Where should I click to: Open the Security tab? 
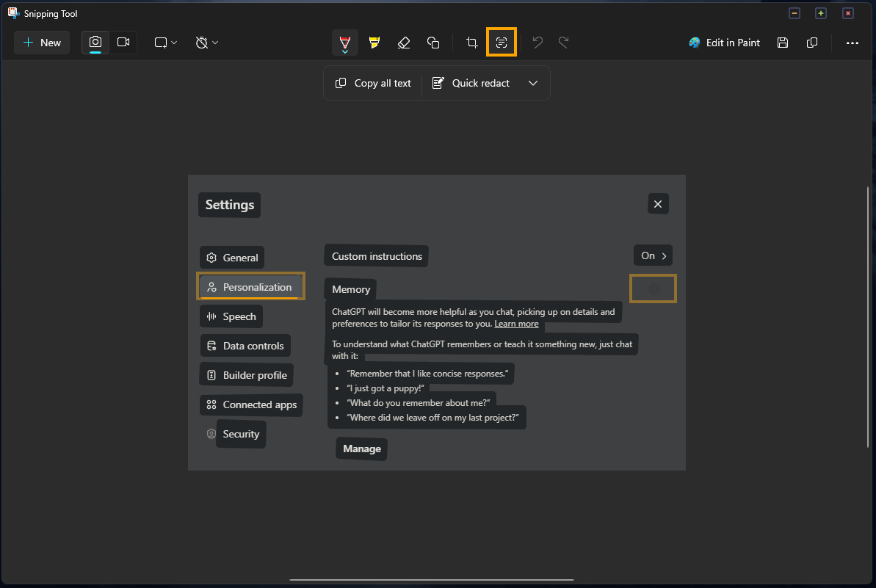[241, 434]
